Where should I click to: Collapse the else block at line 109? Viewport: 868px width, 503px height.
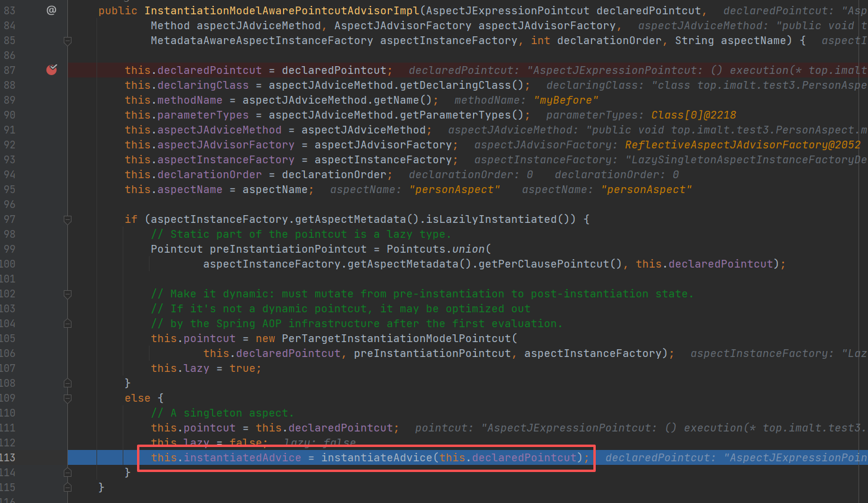tap(67, 398)
